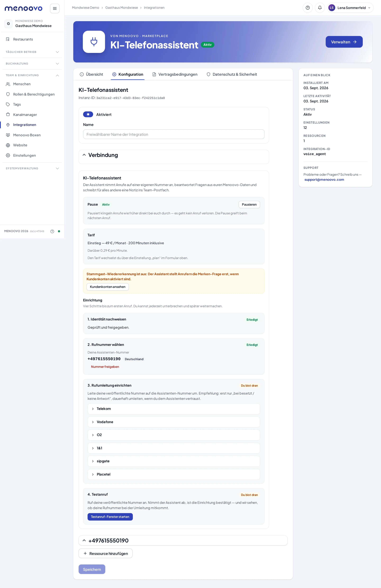Open the help question-mark icon in header

click(x=308, y=8)
